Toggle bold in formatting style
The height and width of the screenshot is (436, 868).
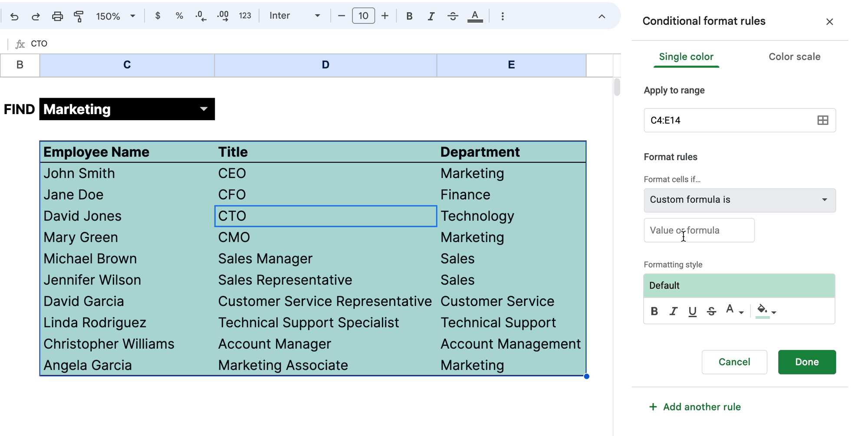coord(654,311)
